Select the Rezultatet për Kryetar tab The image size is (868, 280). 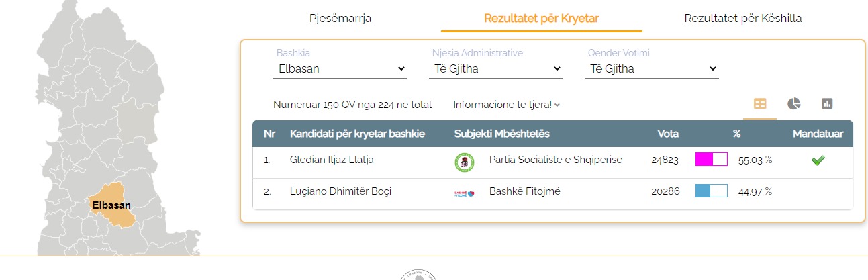pos(541,18)
